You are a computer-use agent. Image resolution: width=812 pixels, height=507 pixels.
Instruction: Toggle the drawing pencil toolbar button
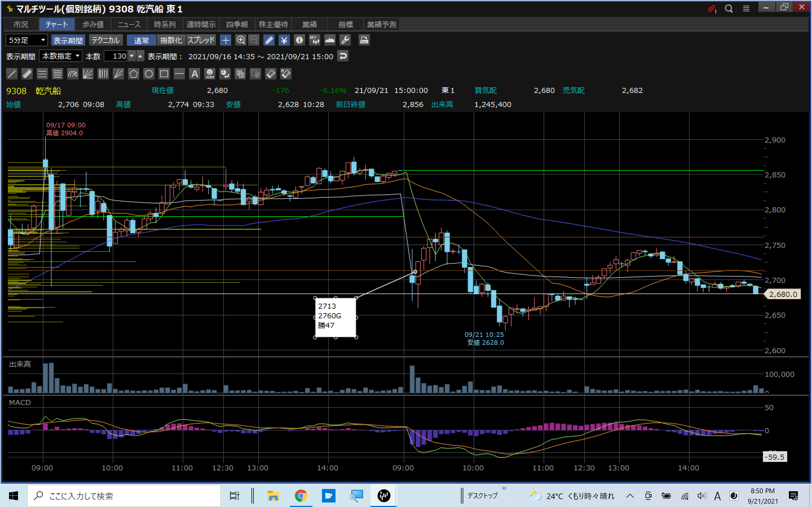269,40
